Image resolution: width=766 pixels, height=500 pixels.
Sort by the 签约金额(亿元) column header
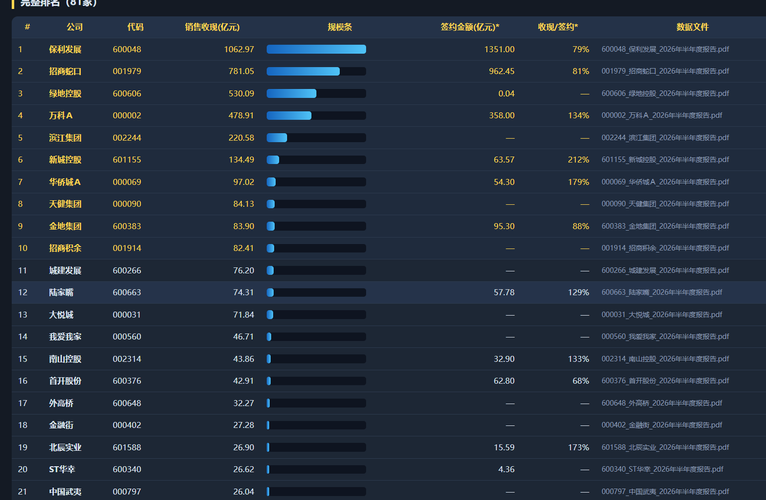pyautogui.click(x=469, y=27)
